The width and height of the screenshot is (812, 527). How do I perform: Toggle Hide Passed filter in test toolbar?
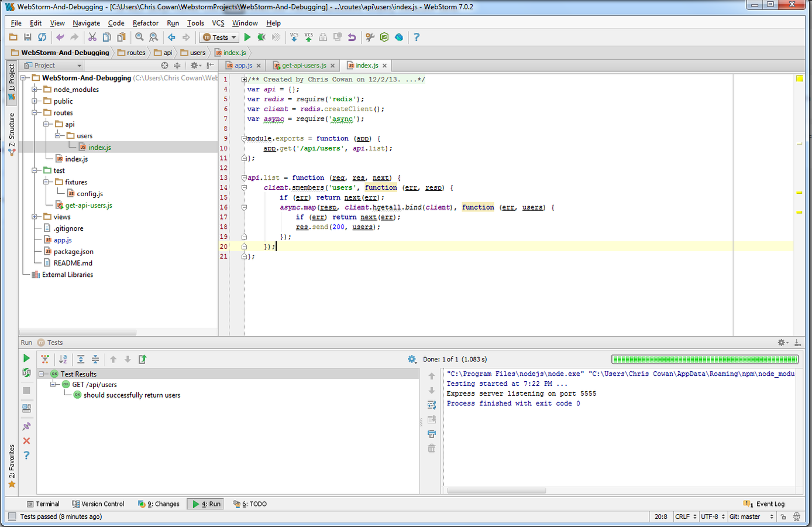[x=45, y=359]
